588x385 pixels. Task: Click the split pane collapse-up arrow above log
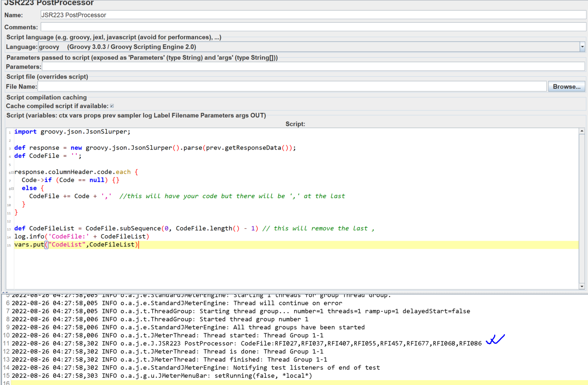3,292
